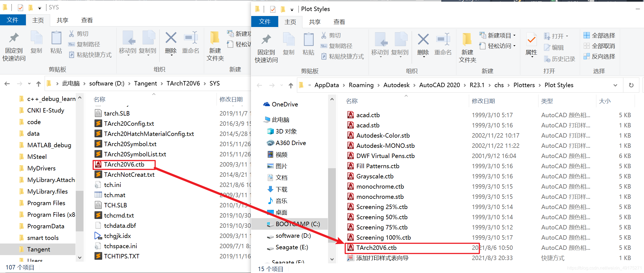Screen dimensions: 644x273
Task: Click AutoCAD 2020 in Plot Styles address path
Action: pos(440,85)
